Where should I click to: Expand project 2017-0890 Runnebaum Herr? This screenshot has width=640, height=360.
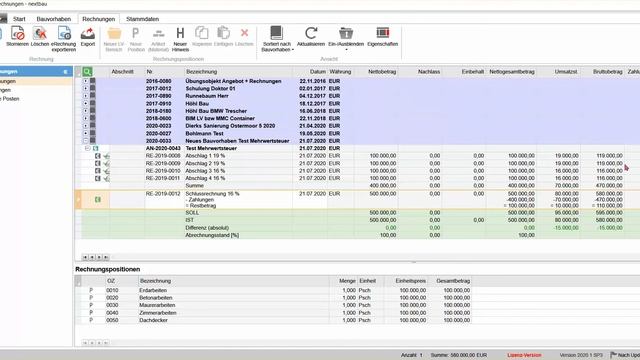(x=85, y=96)
